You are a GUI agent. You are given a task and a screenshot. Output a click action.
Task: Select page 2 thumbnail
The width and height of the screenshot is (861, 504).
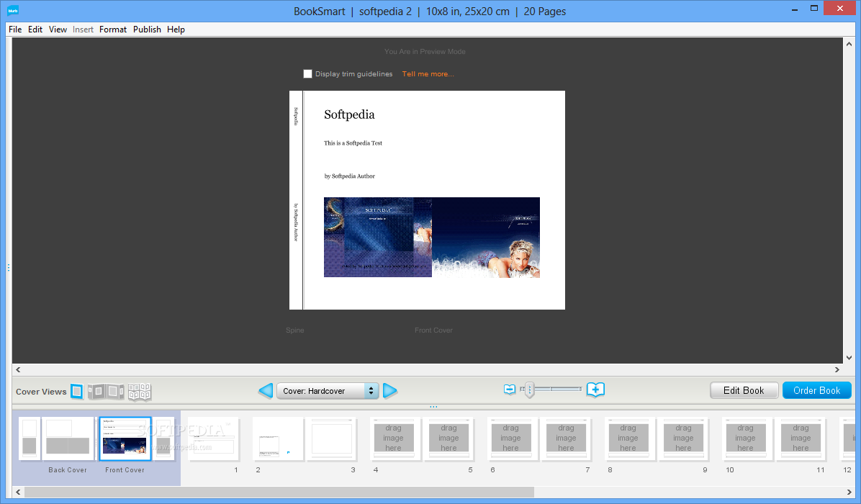[278, 438]
